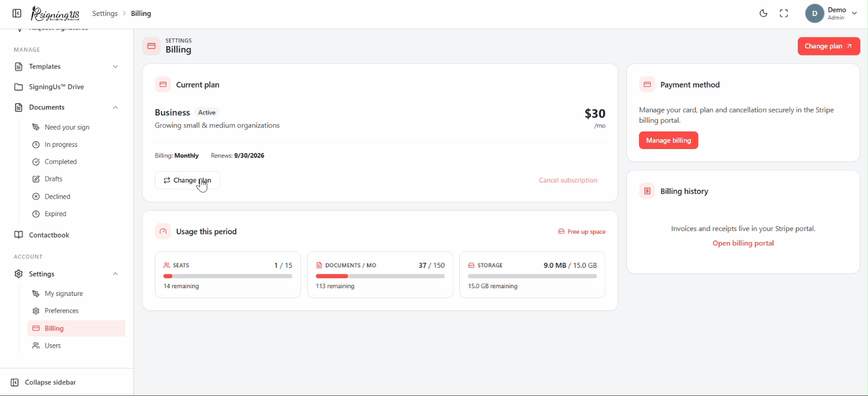Open billing portal link

click(x=743, y=243)
